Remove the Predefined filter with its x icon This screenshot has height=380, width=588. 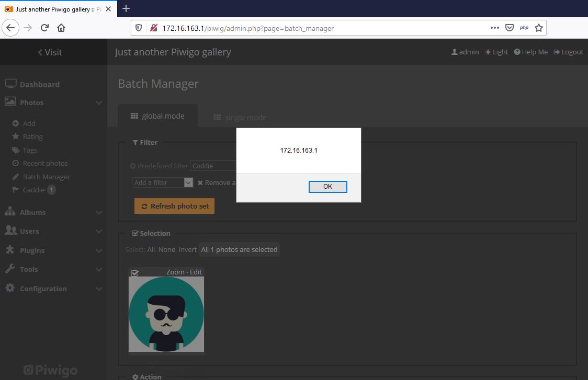[133, 166]
